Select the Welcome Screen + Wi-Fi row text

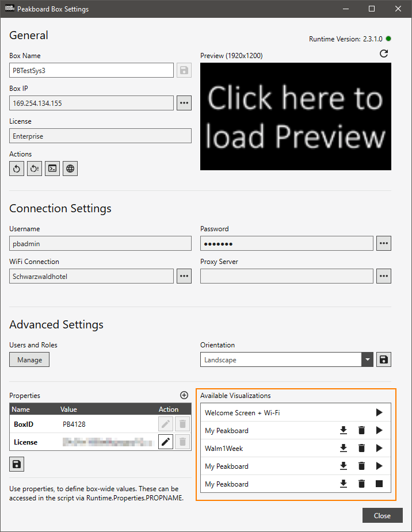242,413
